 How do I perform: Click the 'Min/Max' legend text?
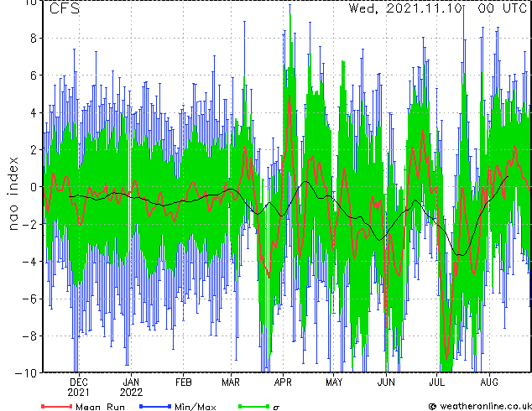click(x=195, y=407)
